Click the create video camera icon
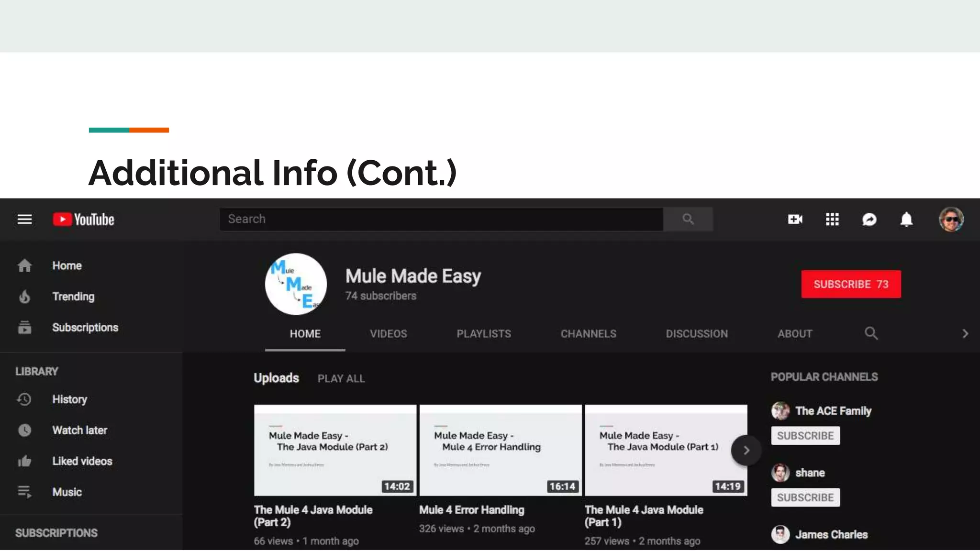The image size is (980, 551). [x=795, y=220]
